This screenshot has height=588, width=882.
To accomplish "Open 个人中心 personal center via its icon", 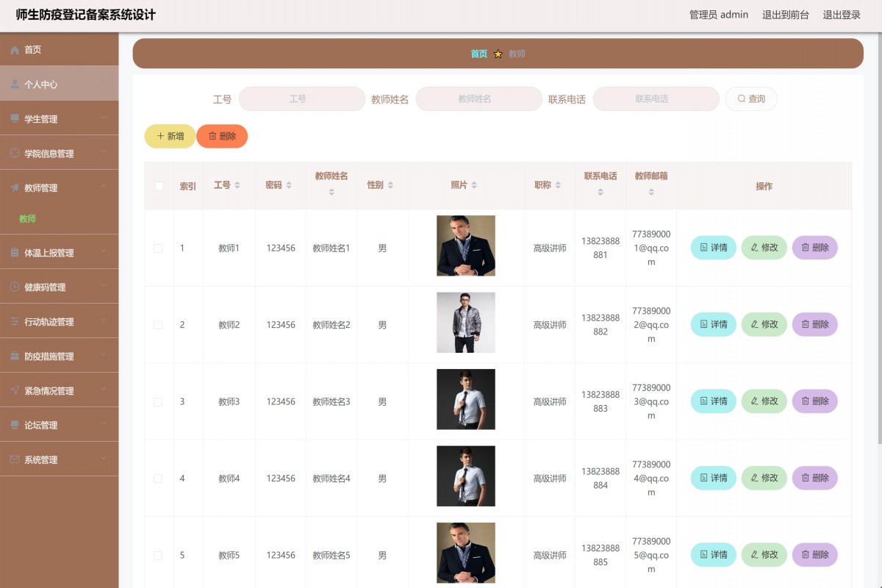I will (x=13, y=84).
